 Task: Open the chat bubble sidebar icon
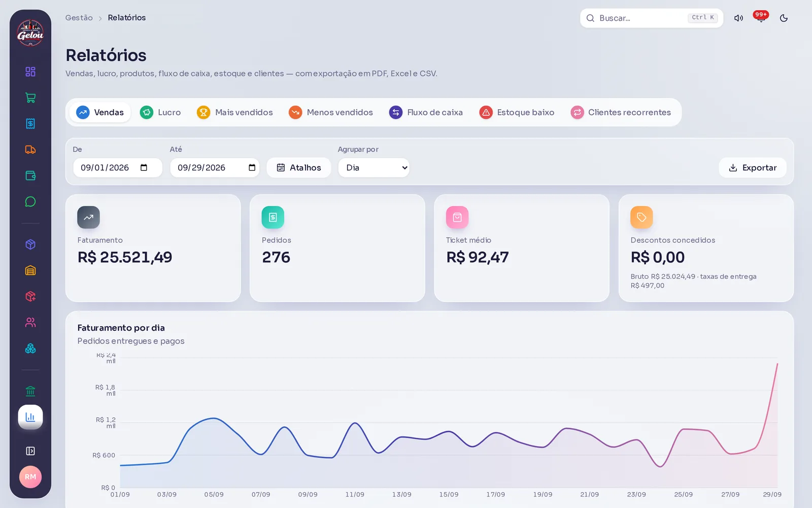(30, 202)
